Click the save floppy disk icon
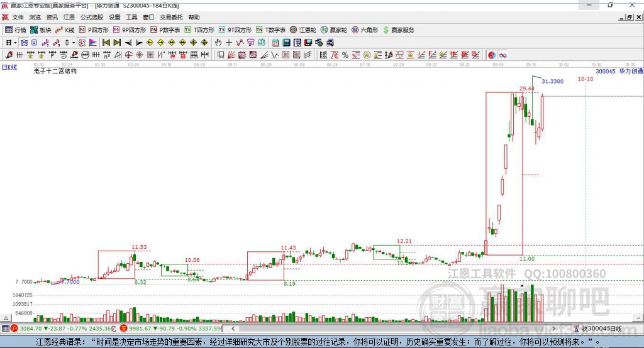Viewport: 644px width, 348px height. click(308, 43)
